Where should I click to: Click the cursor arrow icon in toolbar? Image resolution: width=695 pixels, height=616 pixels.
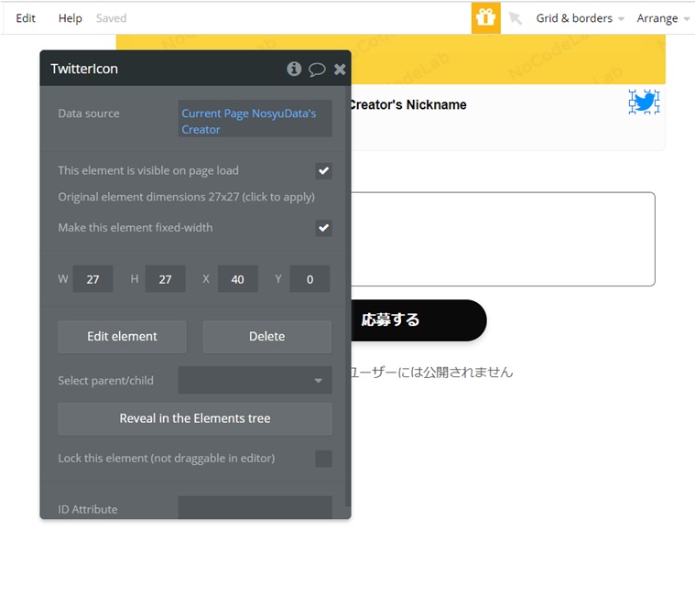[515, 18]
